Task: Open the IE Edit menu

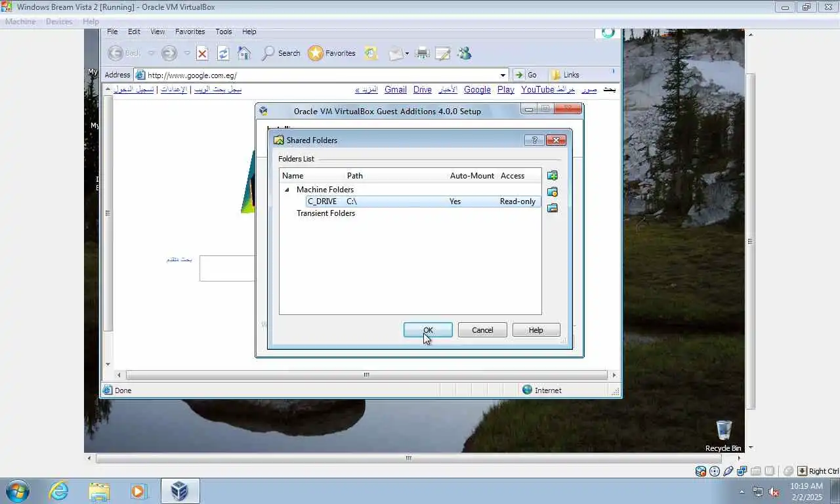Action: click(134, 31)
